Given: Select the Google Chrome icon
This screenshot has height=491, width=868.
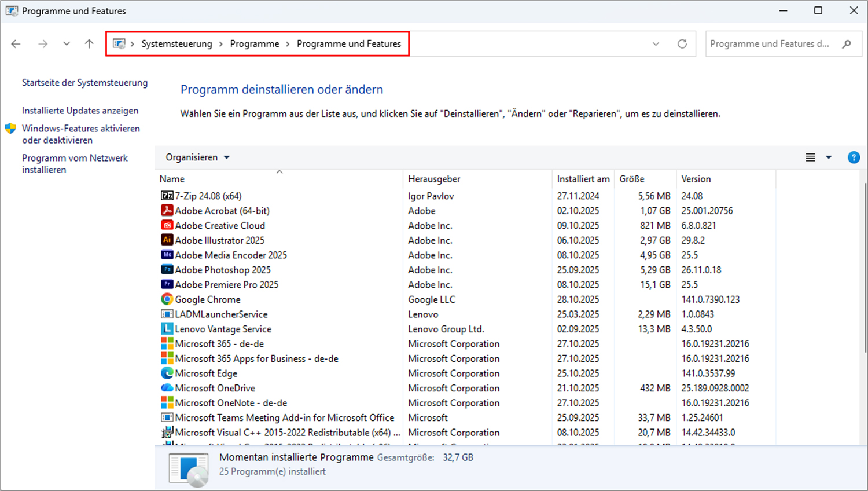Looking at the screenshot, I should (x=167, y=299).
